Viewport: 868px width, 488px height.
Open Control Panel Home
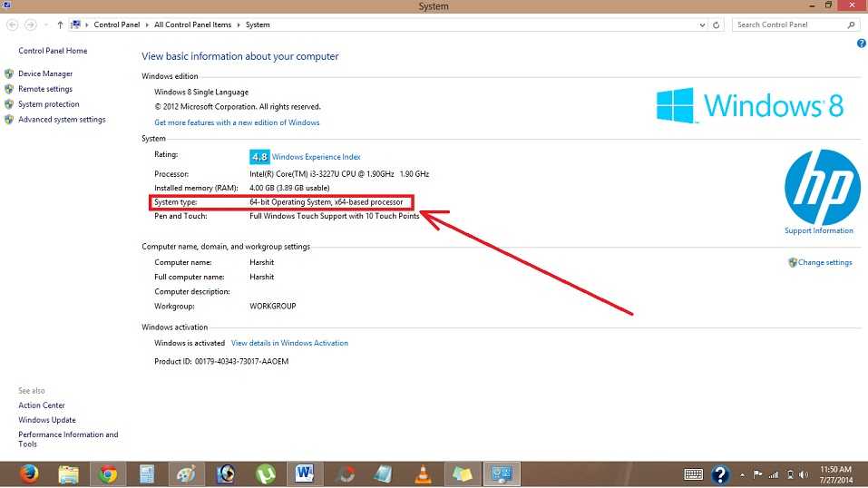pos(53,51)
